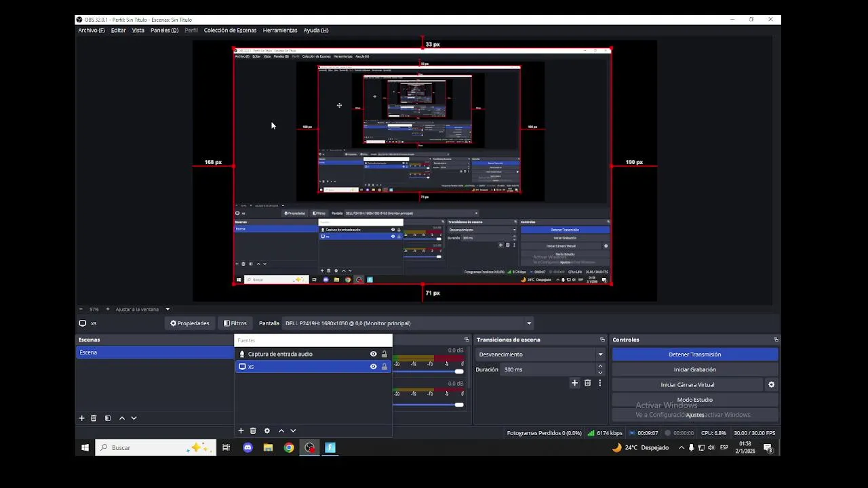868x488 pixels.
Task: Remove the selected scene with the trash icon
Action: (x=94, y=418)
